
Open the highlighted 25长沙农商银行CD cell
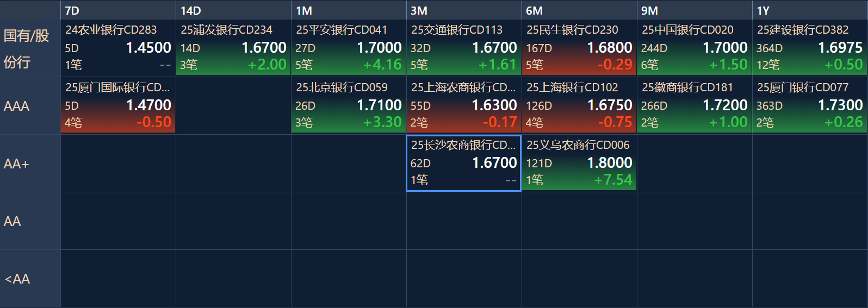[x=464, y=163]
